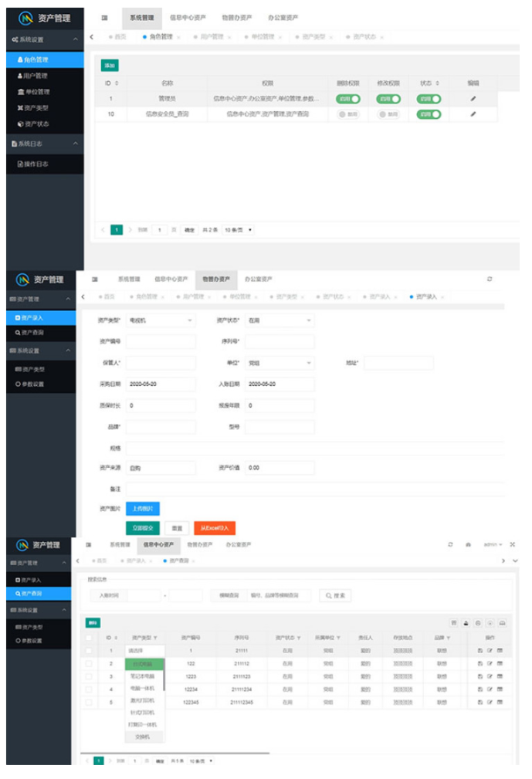The height and width of the screenshot is (779, 532).
Task: Open 操作日志 in the sidebar
Action: (x=36, y=164)
